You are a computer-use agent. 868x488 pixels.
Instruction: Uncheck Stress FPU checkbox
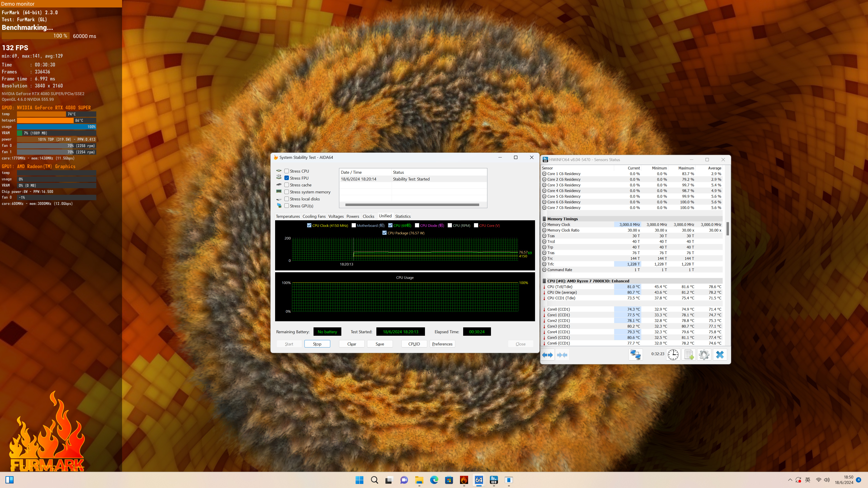tap(286, 178)
